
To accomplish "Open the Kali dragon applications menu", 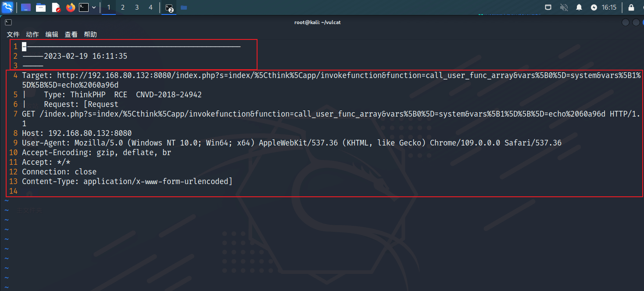I will click(x=7, y=7).
